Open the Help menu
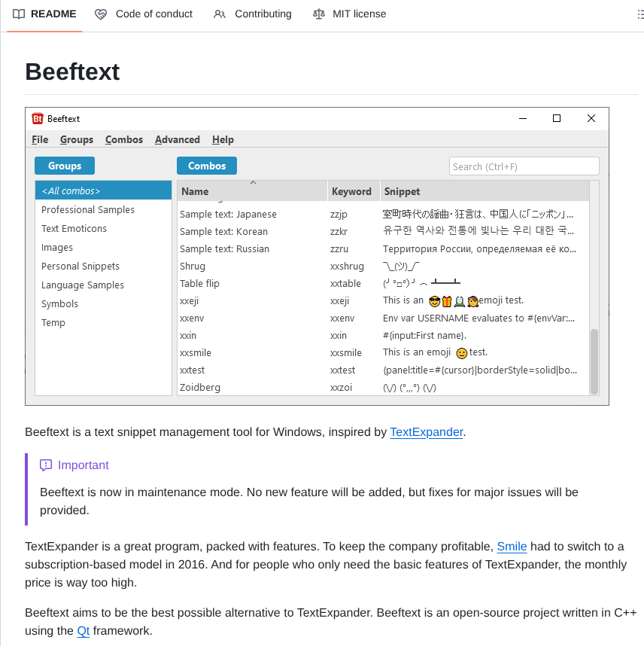Screen dimensions: 644x646 223,139
